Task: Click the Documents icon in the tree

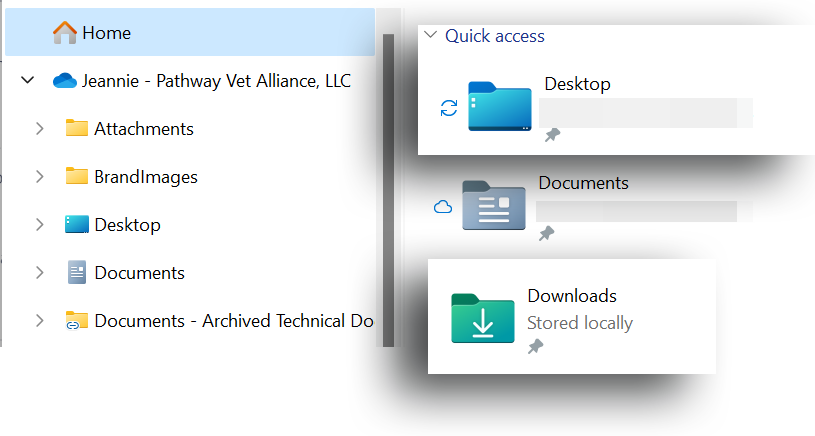Action: click(77, 273)
